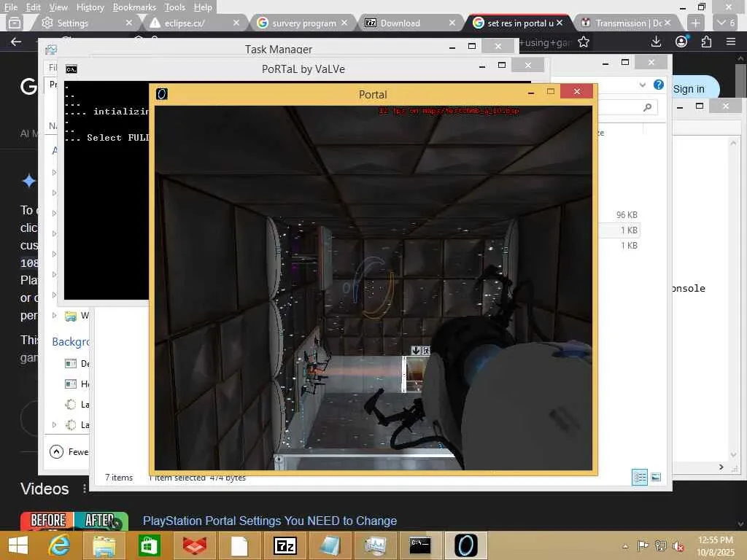Bookmark this page with the star icon
Screen dimensions: 747x560
[583, 42]
